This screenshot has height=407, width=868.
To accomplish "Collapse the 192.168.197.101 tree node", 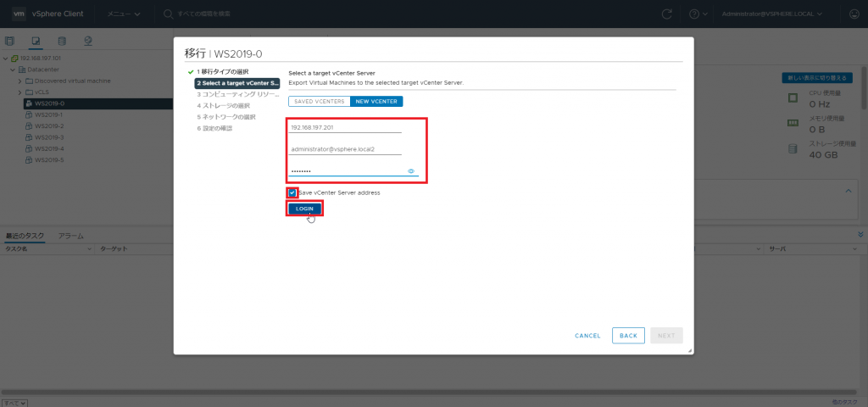I will (x=5, y=59).
